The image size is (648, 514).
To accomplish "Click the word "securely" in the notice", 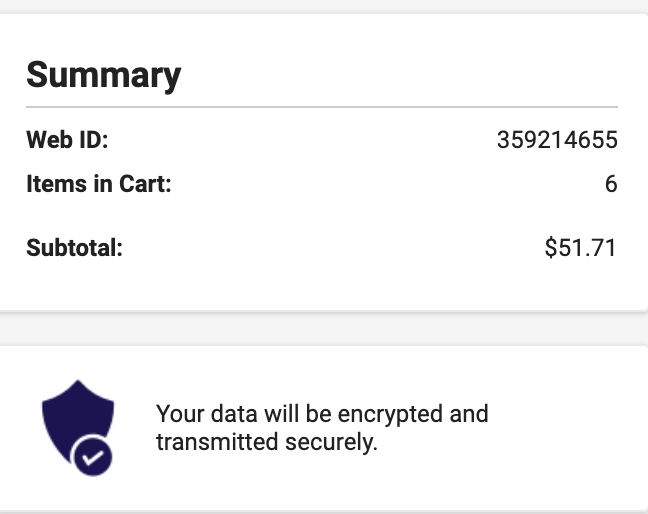I will click(x=337, y=442).
